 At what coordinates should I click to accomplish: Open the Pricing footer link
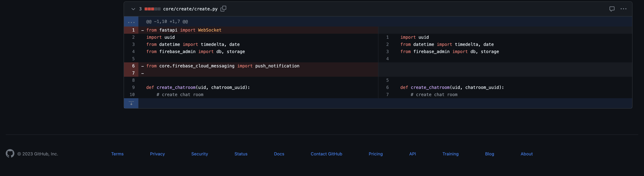click(376, 154)
